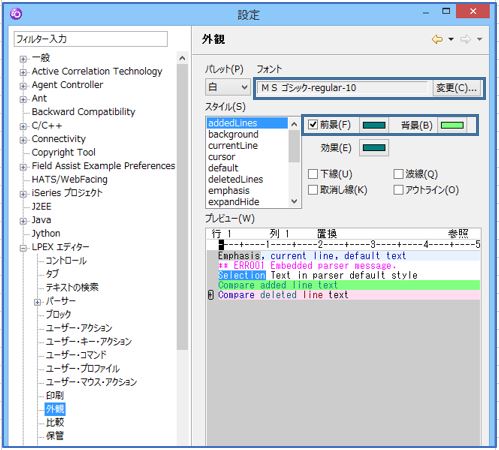
Task: Open Backward Compatibility preferences
Action: coord(83,112)
